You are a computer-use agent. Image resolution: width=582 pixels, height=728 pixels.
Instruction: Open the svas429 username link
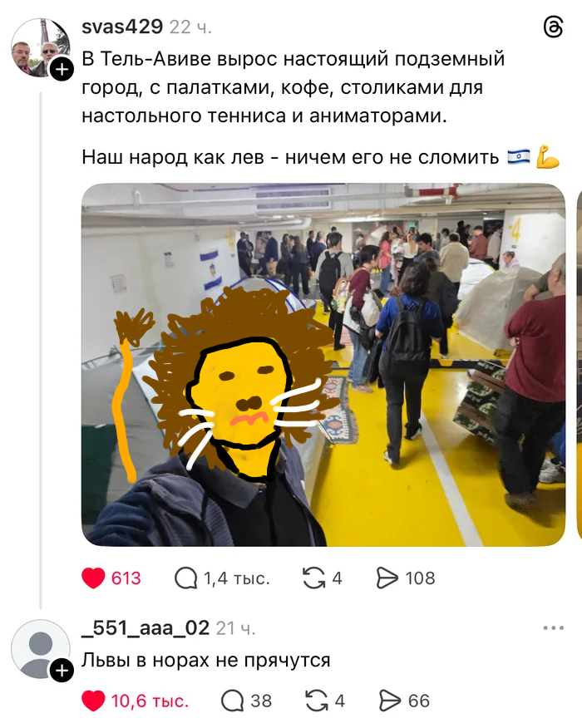122,27
